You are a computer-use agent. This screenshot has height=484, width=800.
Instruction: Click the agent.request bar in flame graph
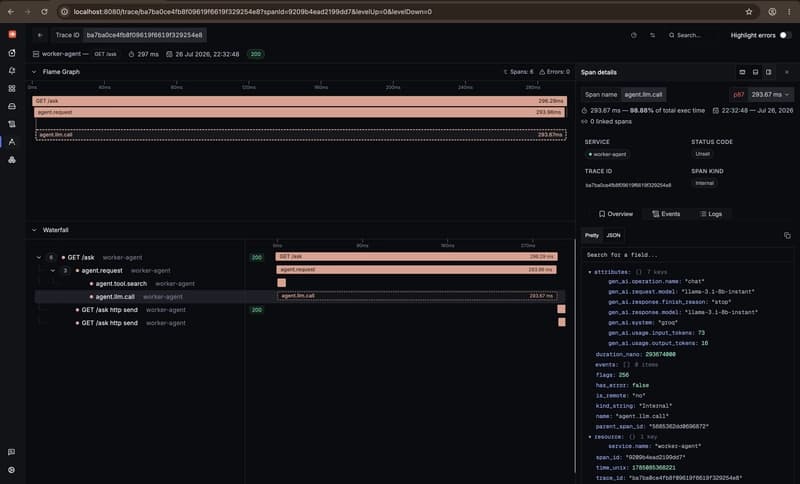299,112
